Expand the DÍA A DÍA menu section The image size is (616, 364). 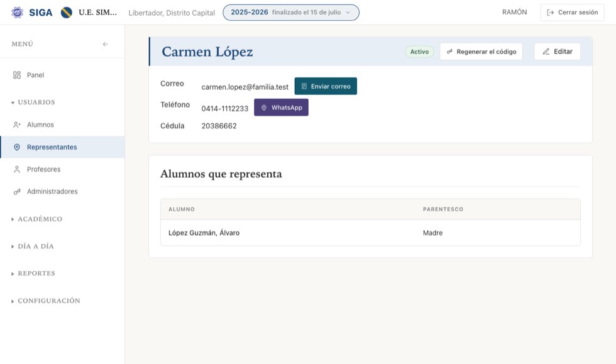point(33,246)
